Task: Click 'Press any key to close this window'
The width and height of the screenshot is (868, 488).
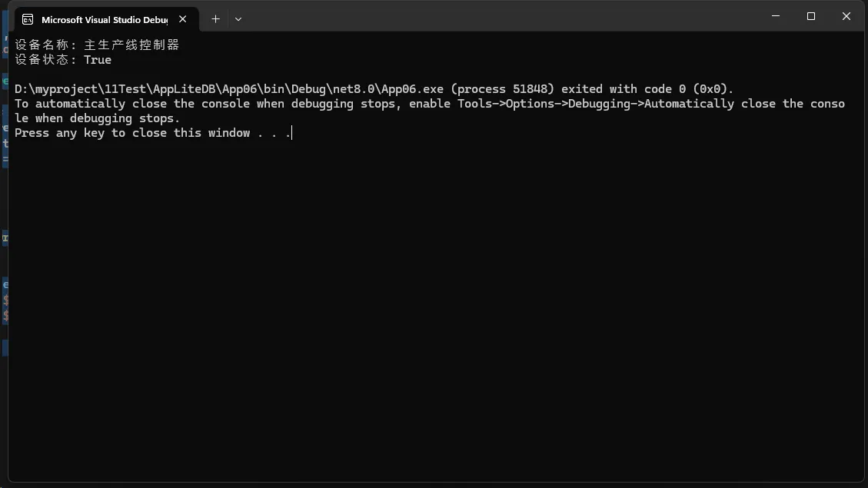Action: coord(132,133)
